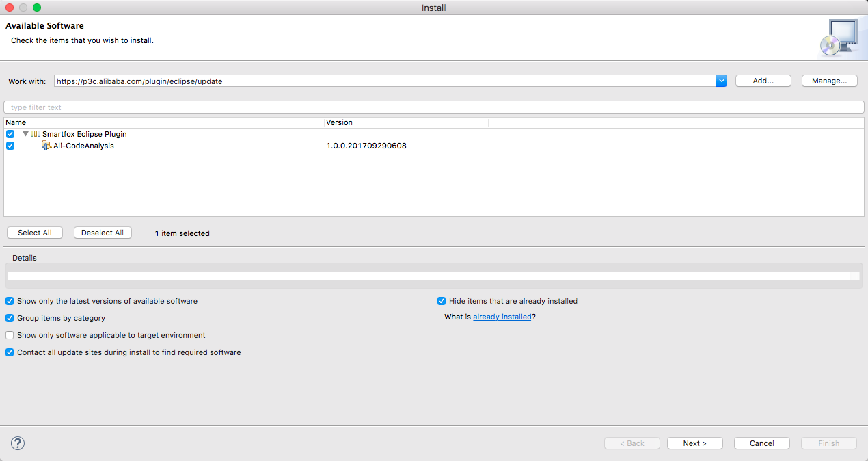Click the Deselect All button

click(x=103, y=233)
